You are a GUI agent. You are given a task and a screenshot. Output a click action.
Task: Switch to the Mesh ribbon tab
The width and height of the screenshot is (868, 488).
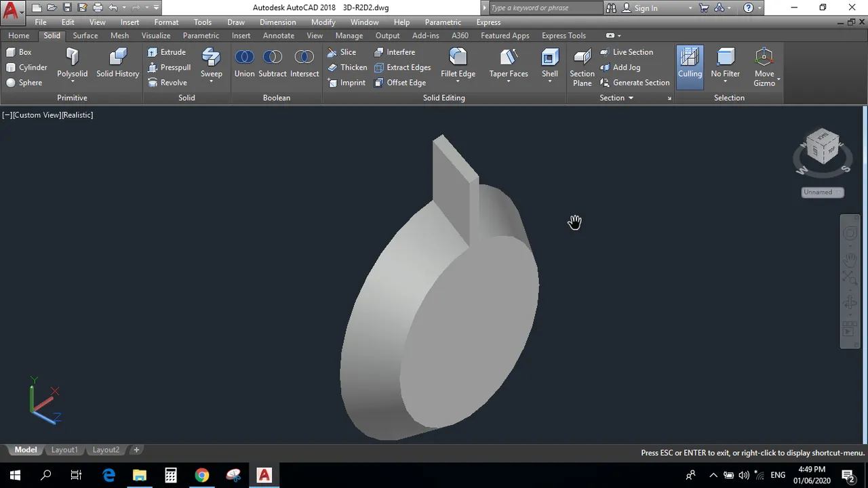pos(119,35)
